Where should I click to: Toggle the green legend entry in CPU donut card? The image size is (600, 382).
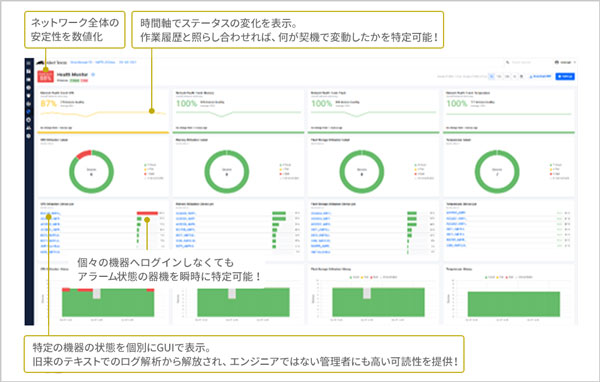coord(151,165)
